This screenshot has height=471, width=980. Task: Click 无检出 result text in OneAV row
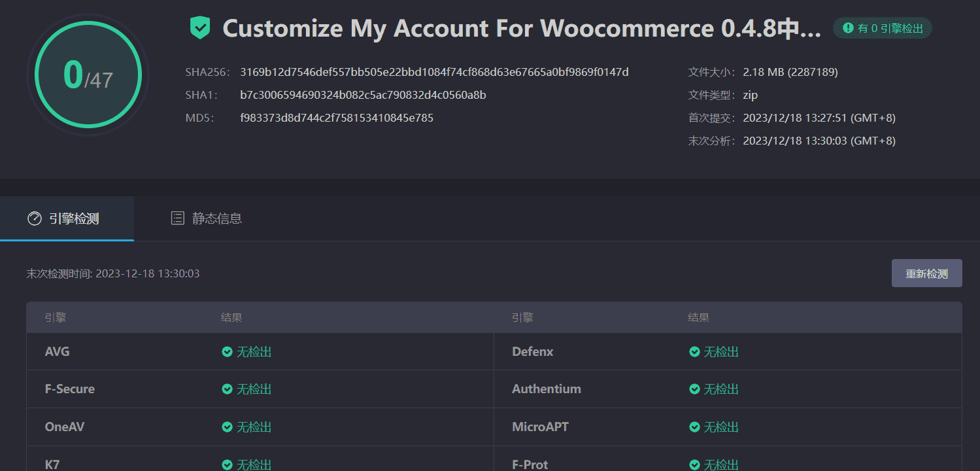[x=254, y=427]
